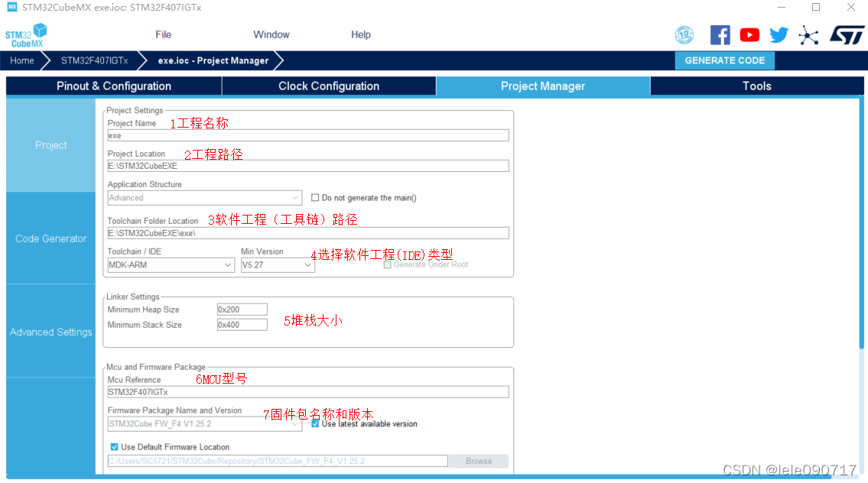Go to Home breadcrumb
Screen dimensions: 868x483
coord(22,61)
